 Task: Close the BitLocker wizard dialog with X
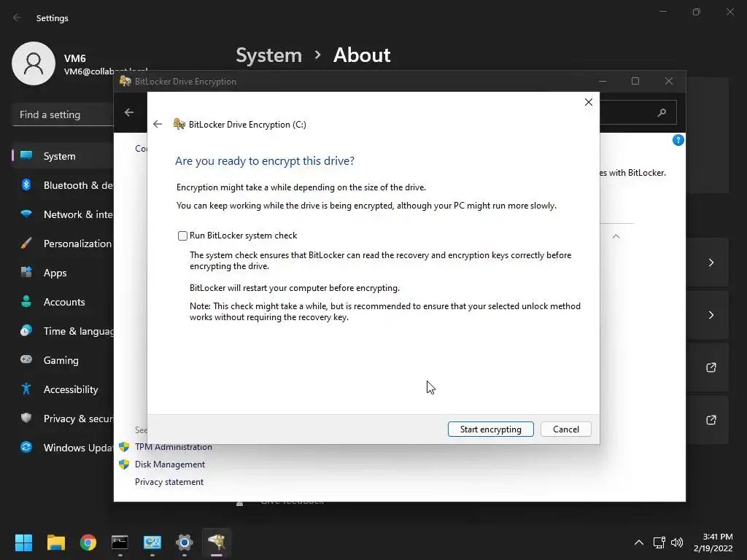(589, 102)
